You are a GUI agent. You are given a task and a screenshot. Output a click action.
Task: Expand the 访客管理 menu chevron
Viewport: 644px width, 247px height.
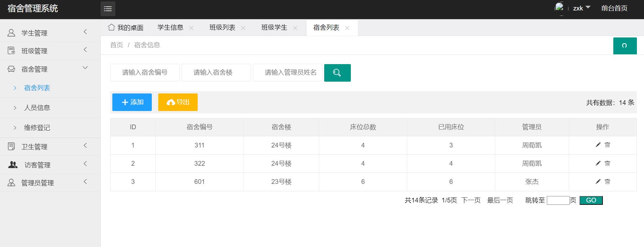(x=85, y=164)
